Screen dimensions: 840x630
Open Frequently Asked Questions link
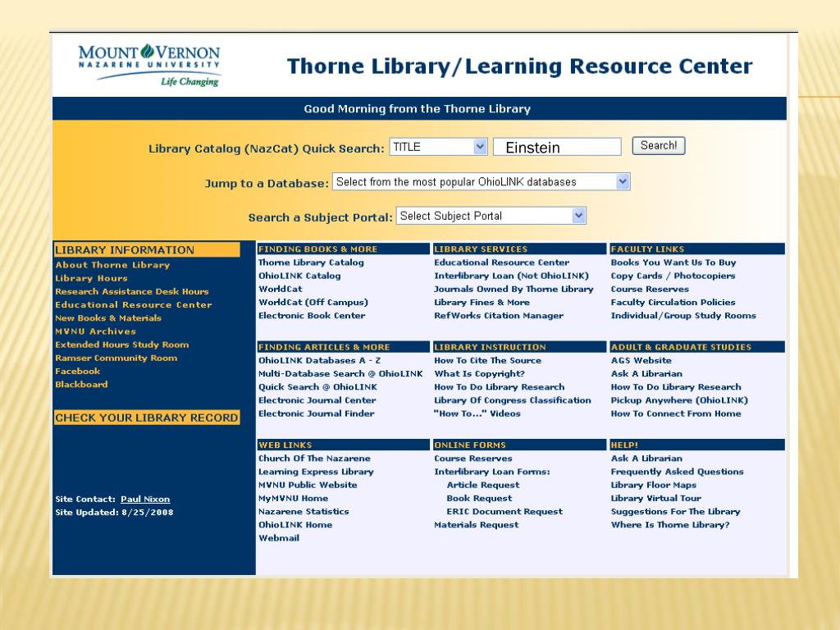tap(677, 472)
